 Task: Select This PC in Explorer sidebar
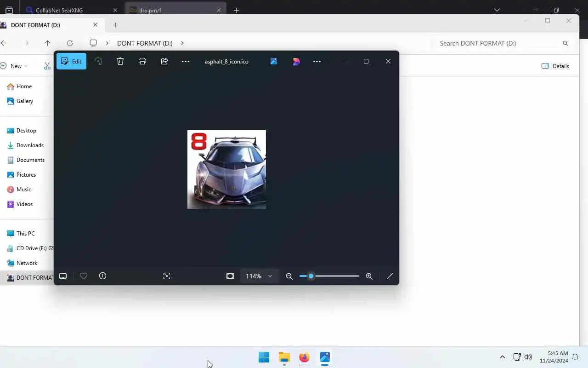click(x=21, y=233)
